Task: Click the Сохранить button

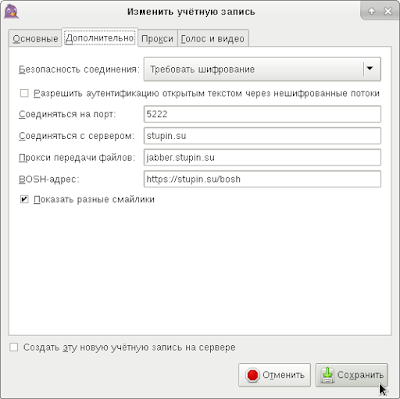Action: coord(351,375)
